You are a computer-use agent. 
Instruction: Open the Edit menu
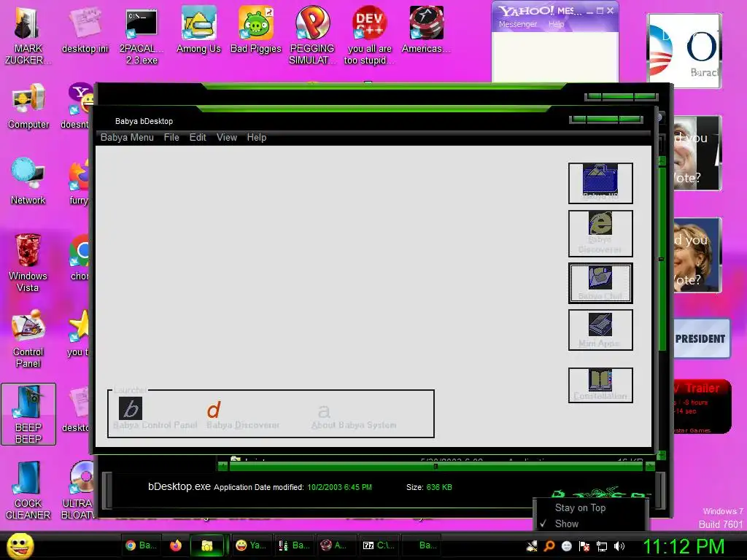[198, 138]
